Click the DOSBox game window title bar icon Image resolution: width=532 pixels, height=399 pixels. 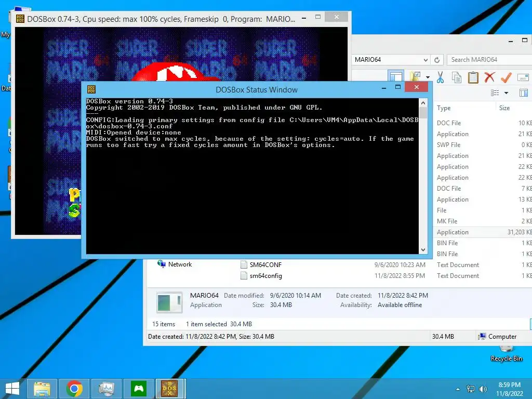click(x=20, y=19)
